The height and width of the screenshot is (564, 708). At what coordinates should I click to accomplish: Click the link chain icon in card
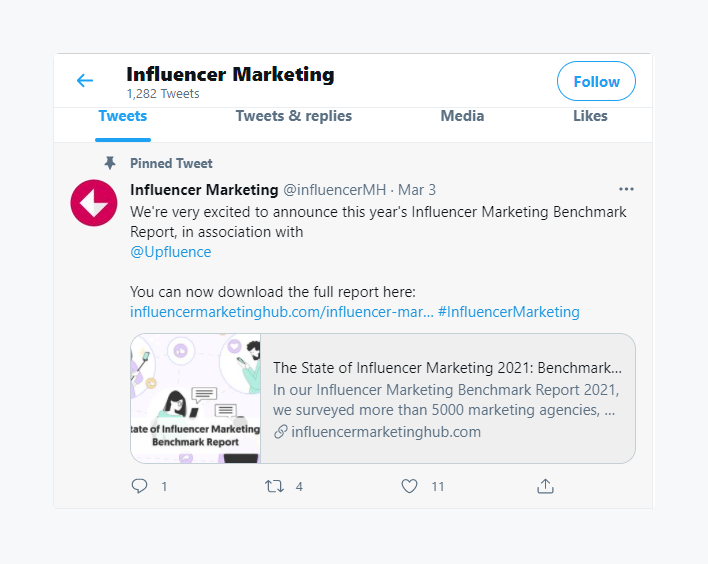[281, 432]
